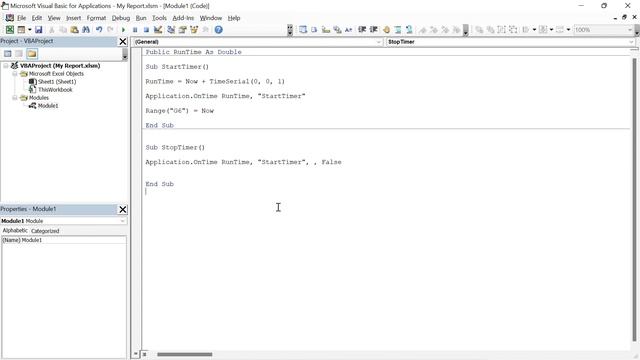Switch to the Alphabetic properties tab
The height and width of the screenshot is (360, 640).
tap(15, 231)
